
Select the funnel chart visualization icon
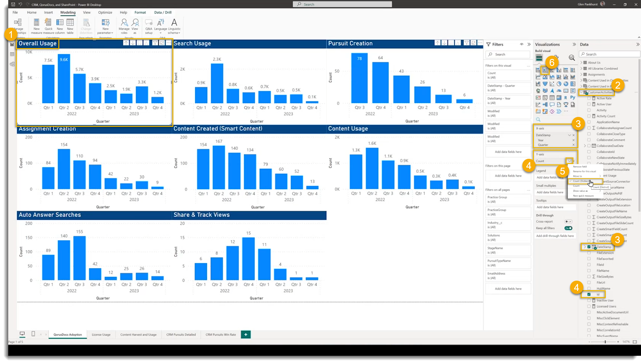pyautogui.click(x=545, y=84)
